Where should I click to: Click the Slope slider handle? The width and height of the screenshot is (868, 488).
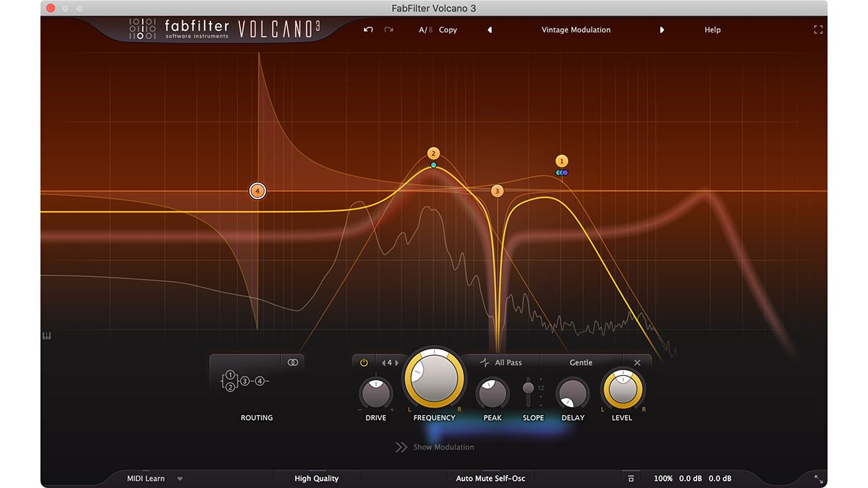(x=529, y=388)
